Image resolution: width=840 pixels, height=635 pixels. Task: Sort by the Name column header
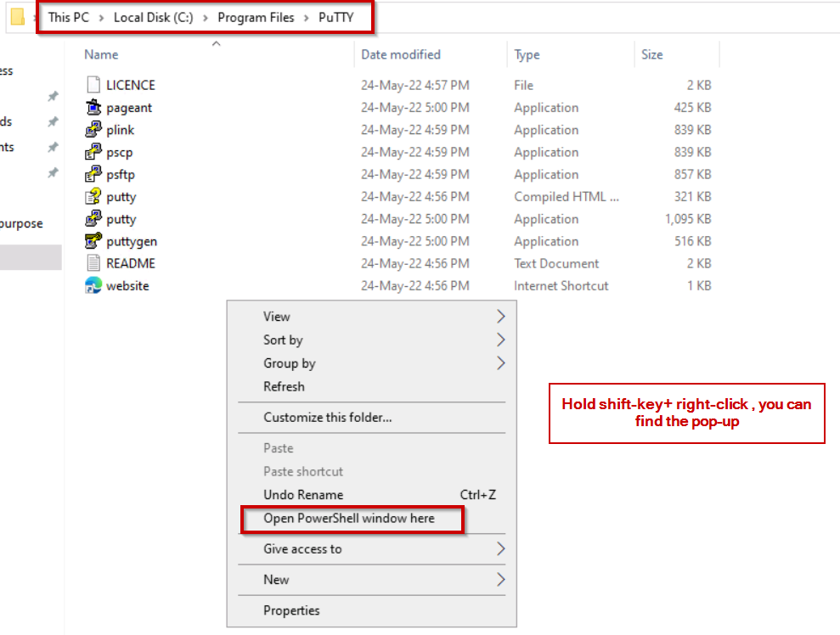(101, 54)
